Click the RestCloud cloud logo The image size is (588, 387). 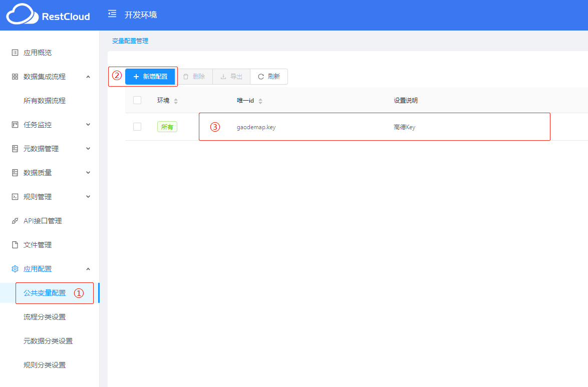pyautogui.click(x=22, y=15)
